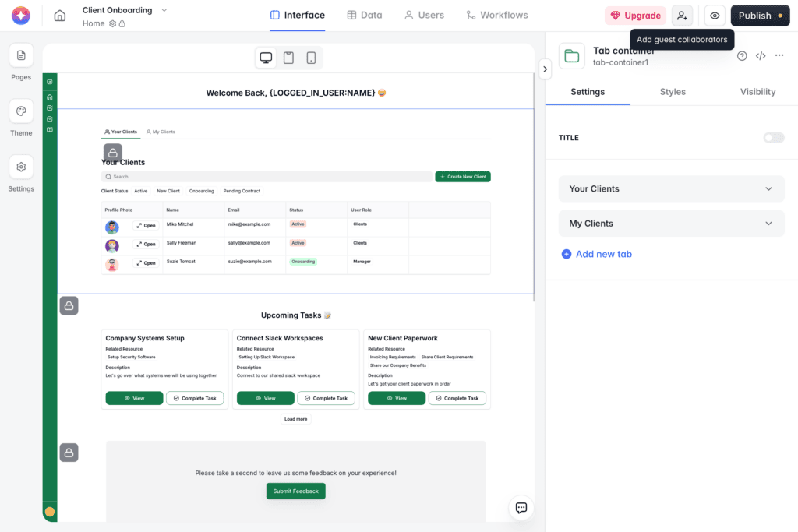Filter by Active client status
This screenshot has height=532, width=798.
[x=140, y=192]
